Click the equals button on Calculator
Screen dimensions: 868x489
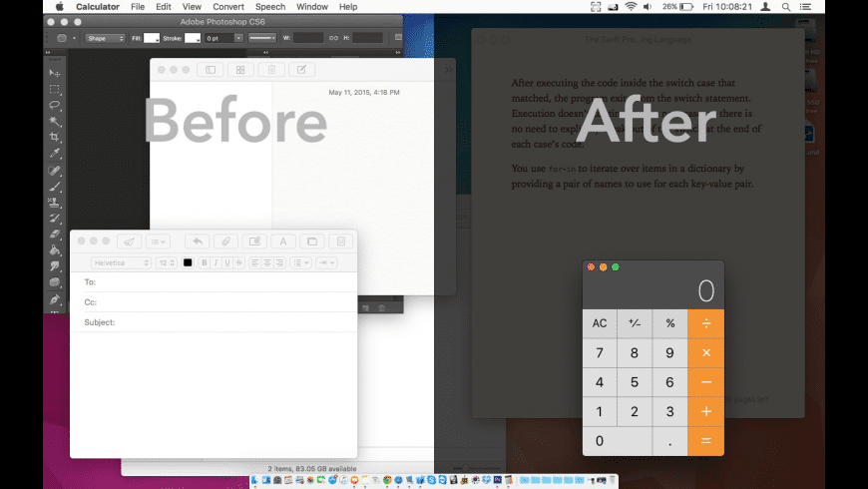[705, 441]
